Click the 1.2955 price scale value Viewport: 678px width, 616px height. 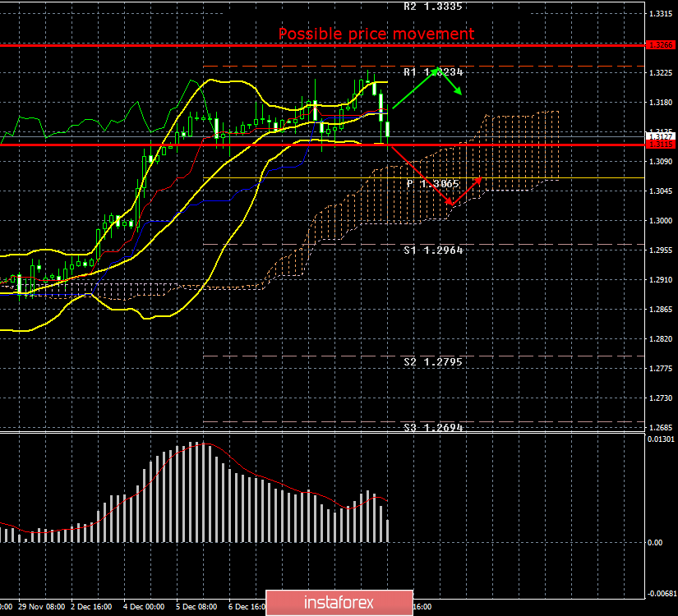[661, 251]
